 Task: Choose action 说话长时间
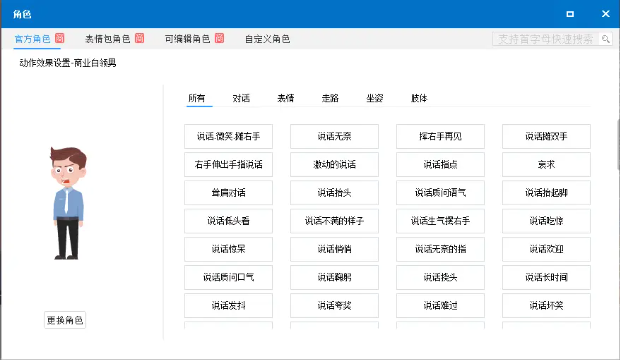pos(546,277)
